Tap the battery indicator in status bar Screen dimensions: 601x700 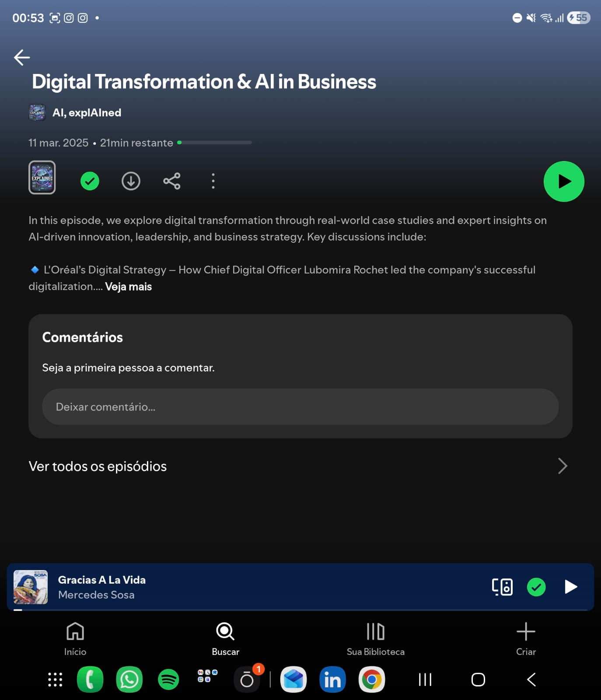click(579, 18)
